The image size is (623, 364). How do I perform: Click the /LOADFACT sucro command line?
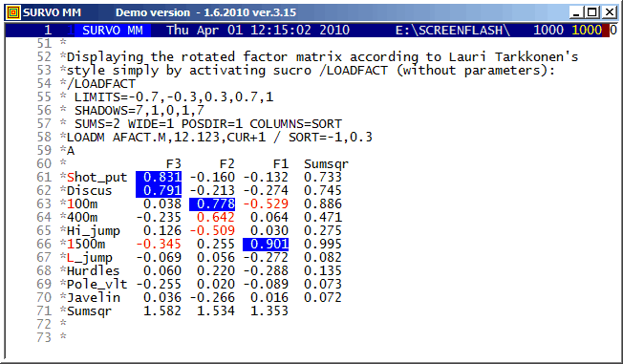(101, 84)
